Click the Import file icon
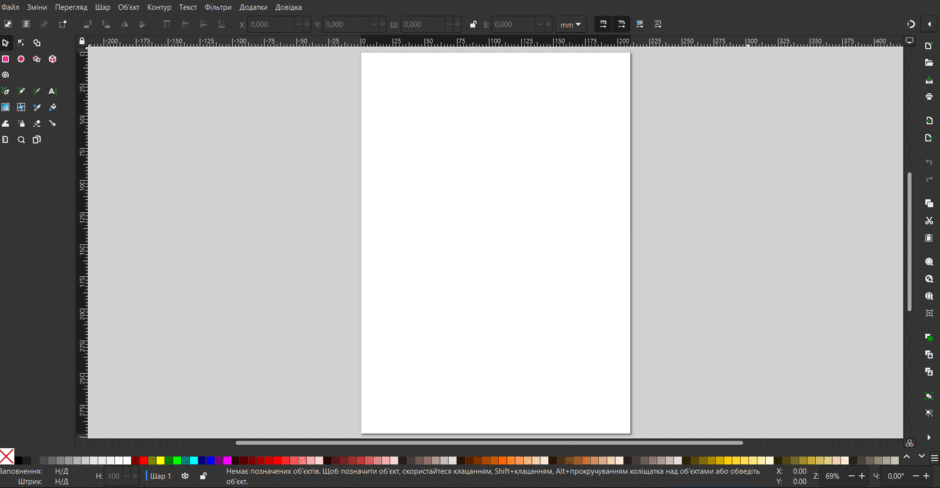 click(x=929, y=121)
